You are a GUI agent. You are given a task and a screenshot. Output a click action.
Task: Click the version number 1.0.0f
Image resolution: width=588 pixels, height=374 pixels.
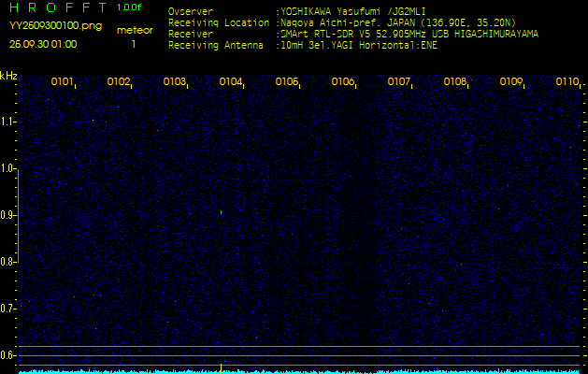[x=129, y=7]
